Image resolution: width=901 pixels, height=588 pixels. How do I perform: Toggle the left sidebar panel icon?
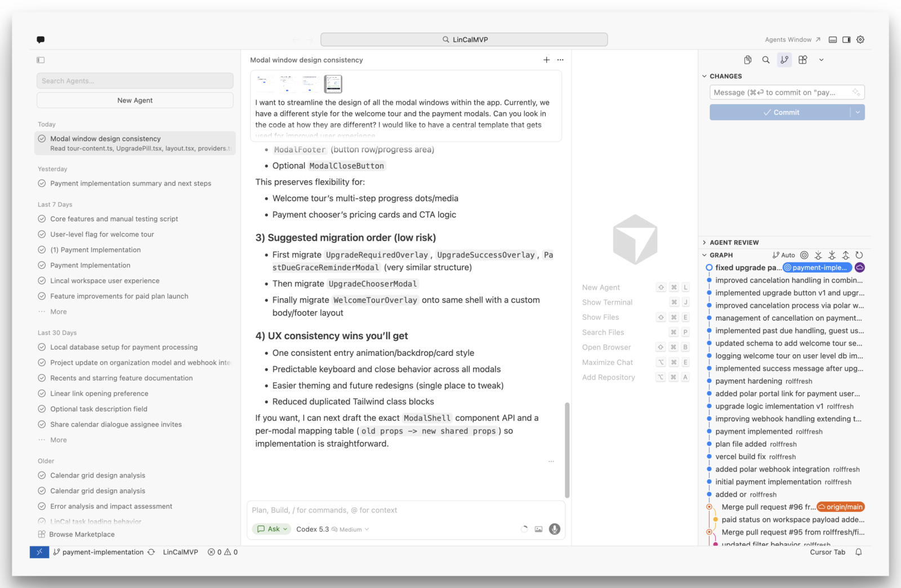(41, 60)
